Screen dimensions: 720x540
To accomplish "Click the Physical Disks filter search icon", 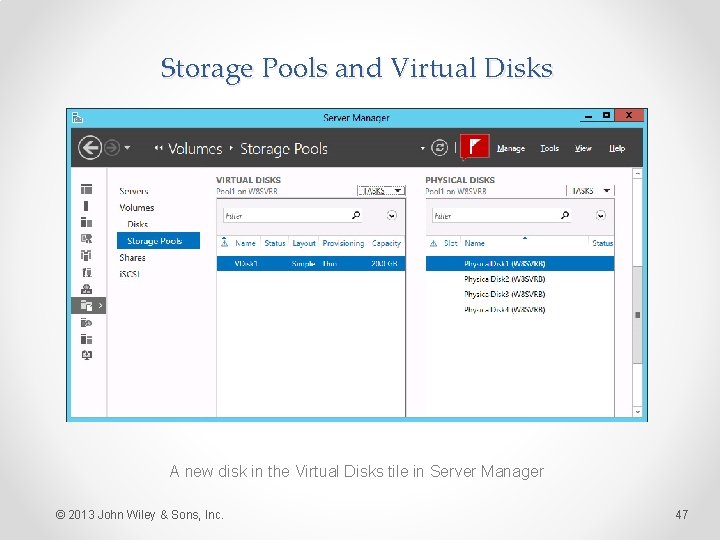I will 565,215.
